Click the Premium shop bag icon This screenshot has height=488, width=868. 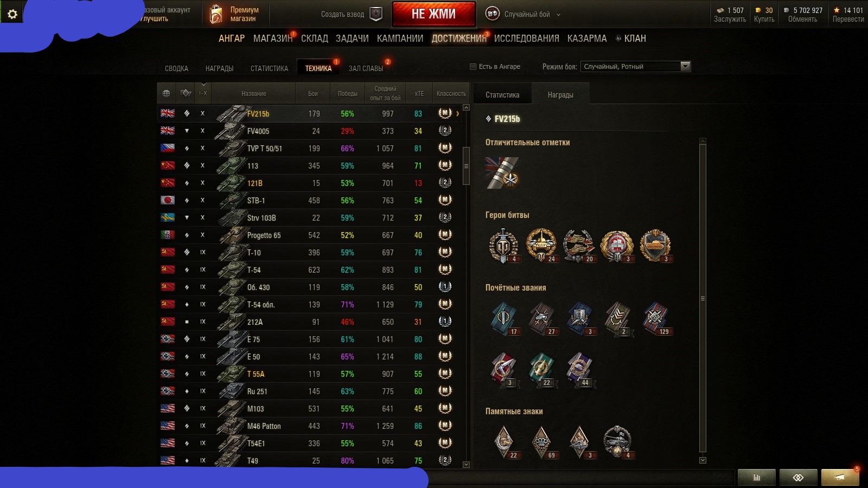coord(216,14)
